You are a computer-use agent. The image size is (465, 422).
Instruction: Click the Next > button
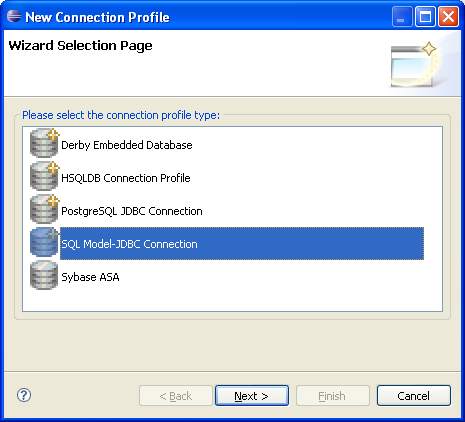pyautogui.click(x=252, y=396)
